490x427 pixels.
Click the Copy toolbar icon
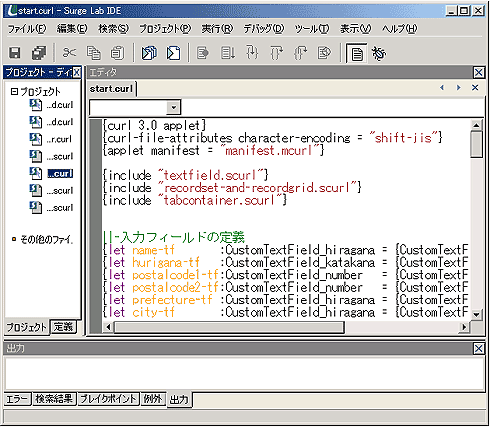click(94, 53)
